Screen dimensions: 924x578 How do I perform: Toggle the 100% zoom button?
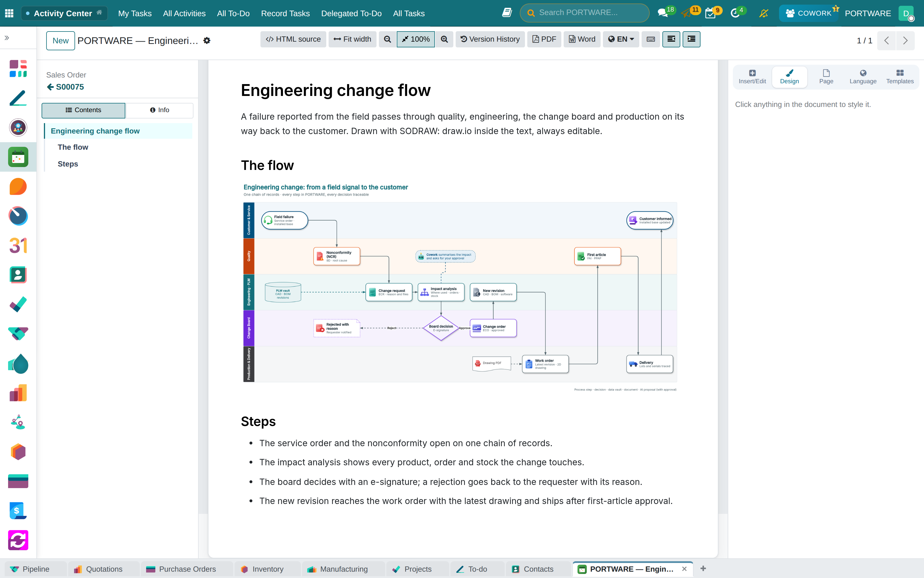416,39
